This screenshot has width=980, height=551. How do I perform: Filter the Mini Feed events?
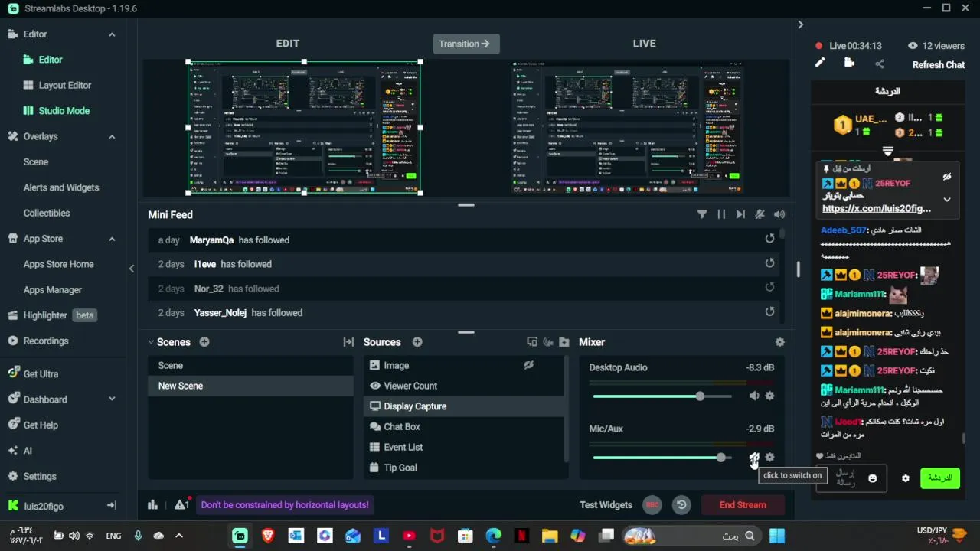point(702,214)
